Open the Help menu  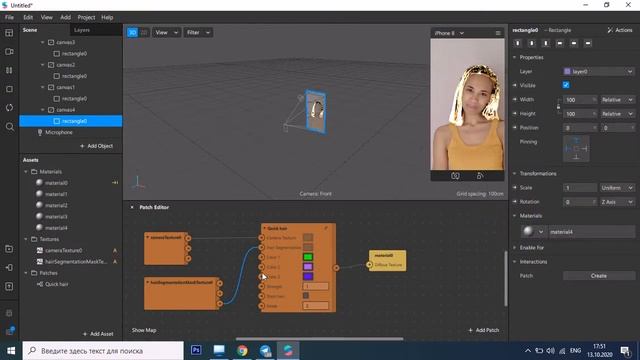107,18
